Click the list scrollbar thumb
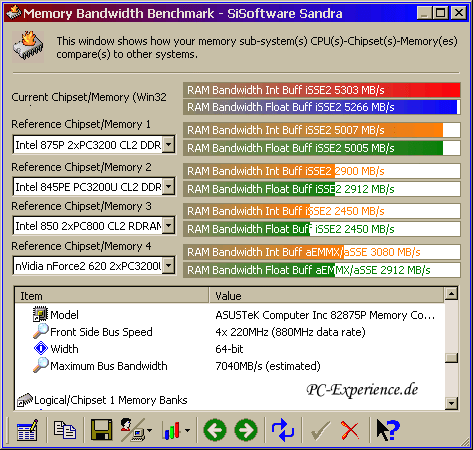The width and height of the screenshot is (473, 450). pos(451,358)
